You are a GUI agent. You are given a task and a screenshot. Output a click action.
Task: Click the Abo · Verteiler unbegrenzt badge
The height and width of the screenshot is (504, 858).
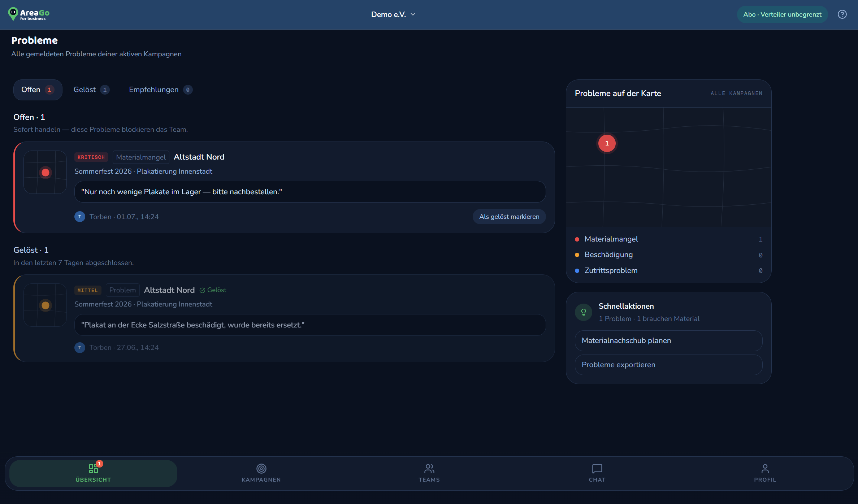pos(782,14)
